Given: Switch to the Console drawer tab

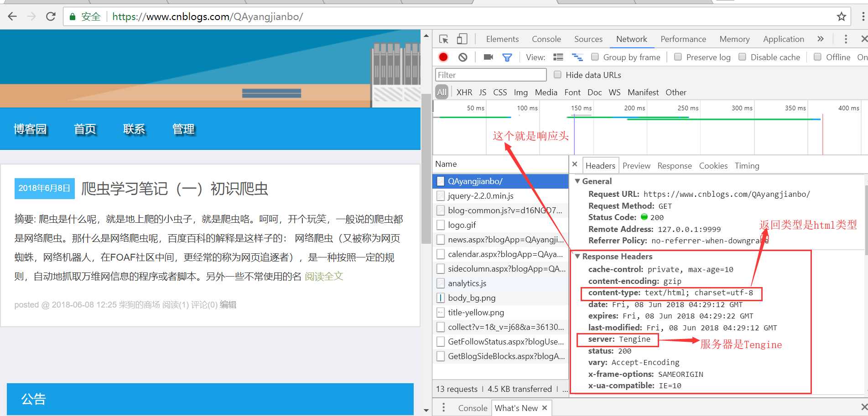Looking at the screenshot, I should coord(473,408).
